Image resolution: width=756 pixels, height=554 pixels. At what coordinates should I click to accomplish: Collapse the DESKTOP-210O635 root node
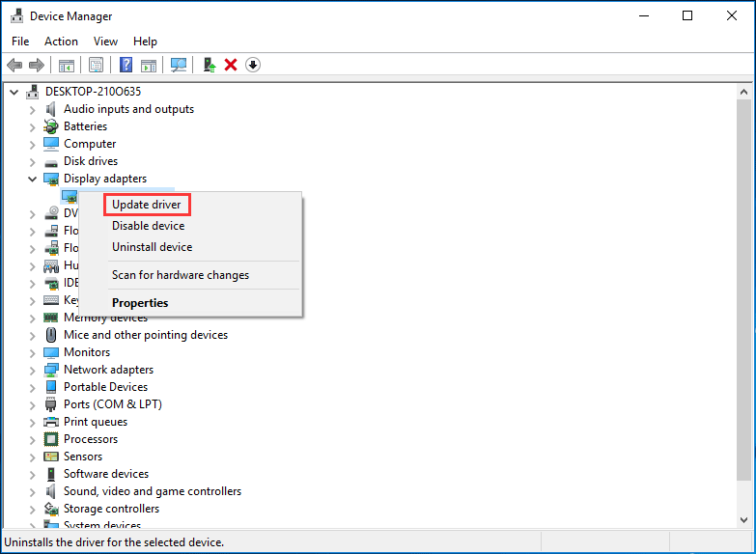point(14,92)
